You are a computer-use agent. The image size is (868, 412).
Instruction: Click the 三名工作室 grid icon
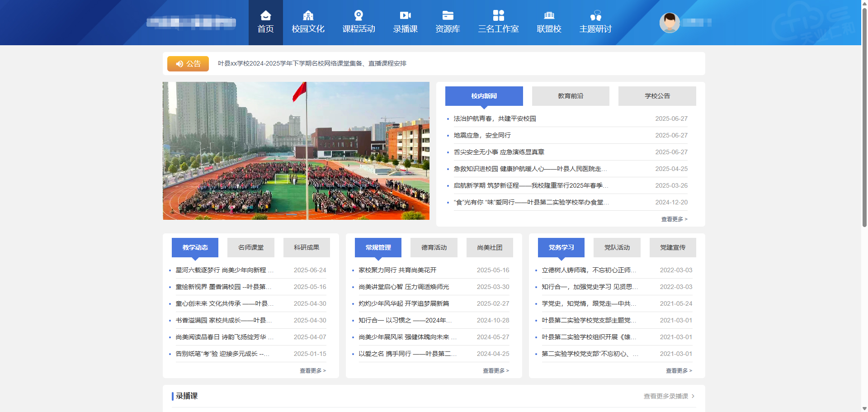point(498,16)
